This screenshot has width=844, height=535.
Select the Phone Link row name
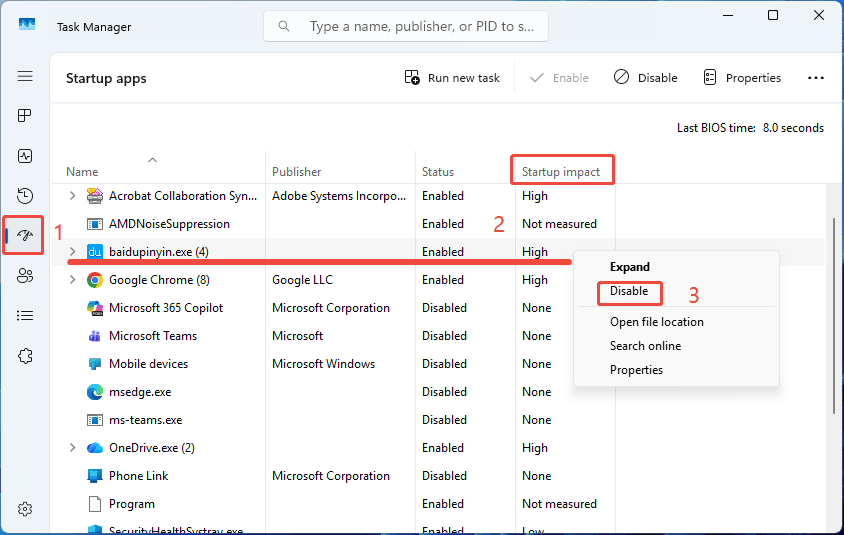138,476
